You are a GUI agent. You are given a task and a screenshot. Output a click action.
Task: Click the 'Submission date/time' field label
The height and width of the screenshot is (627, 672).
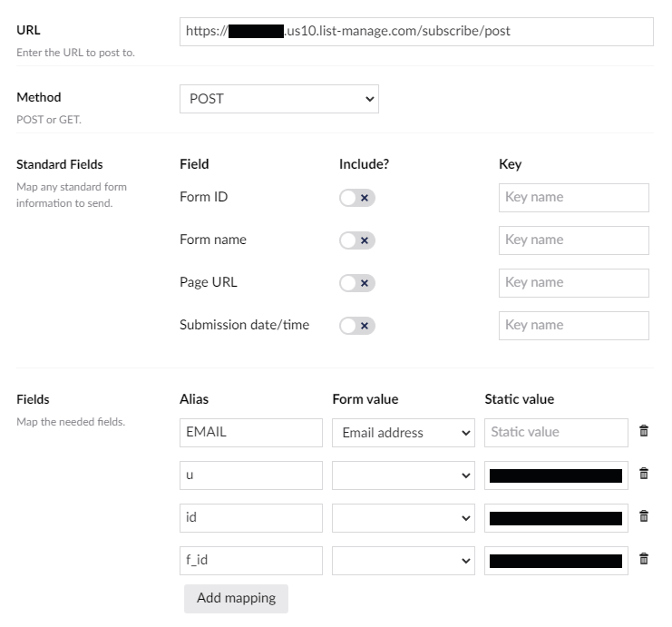(x=244, y=325)
